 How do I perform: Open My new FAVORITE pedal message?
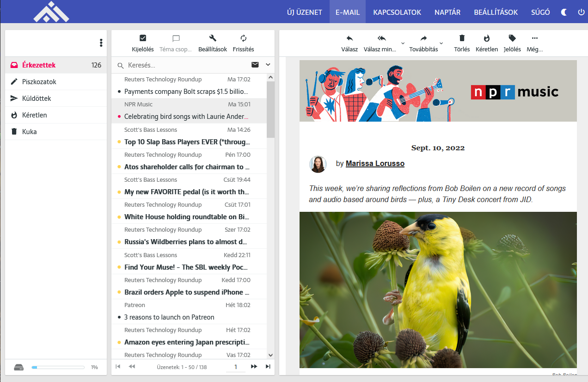(189, 186)
